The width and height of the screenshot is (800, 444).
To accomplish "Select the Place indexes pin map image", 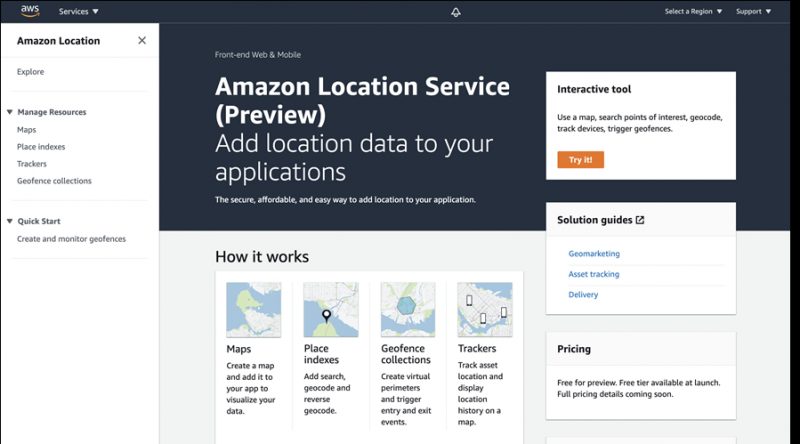I will 331,310.
